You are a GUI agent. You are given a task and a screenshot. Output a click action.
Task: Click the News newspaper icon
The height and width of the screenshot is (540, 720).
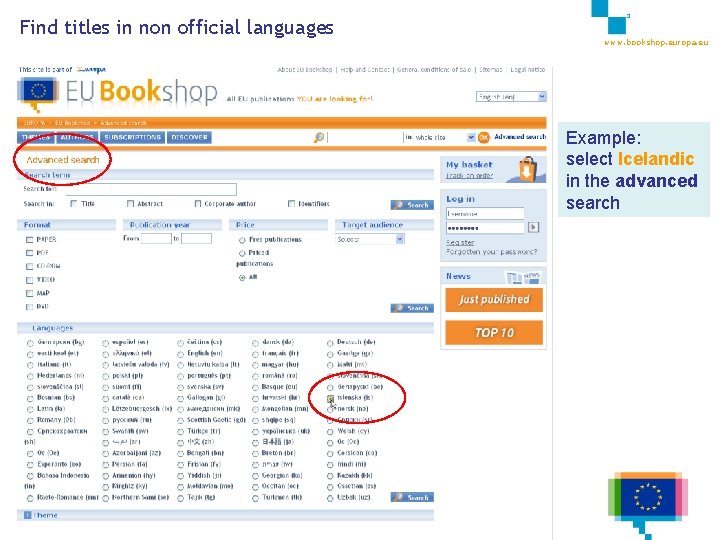point(523,276)
